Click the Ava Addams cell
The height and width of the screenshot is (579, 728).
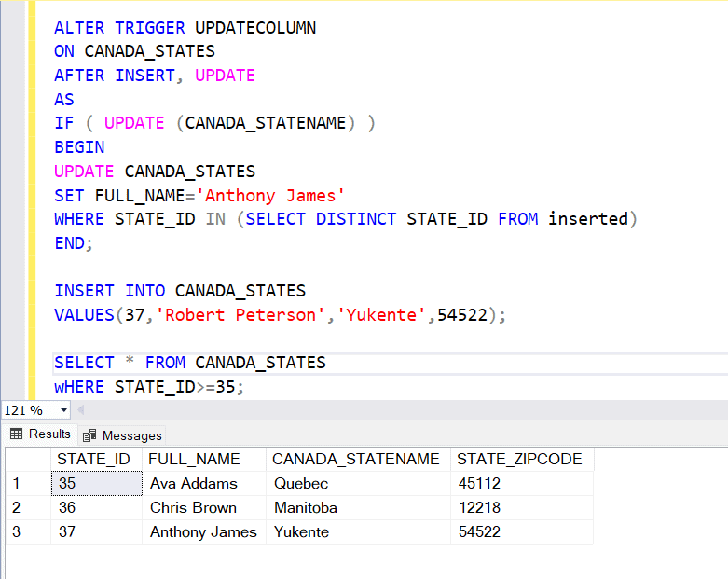click(204, 483)
